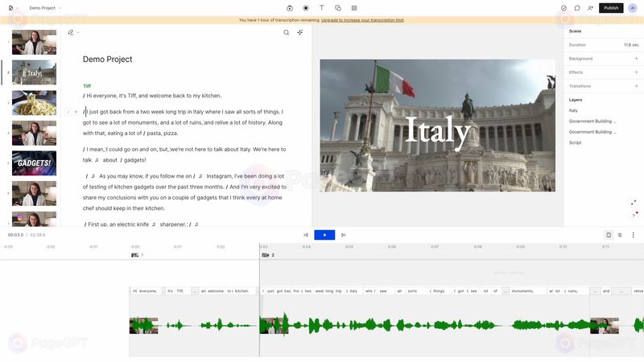Open the timeline three-dot more menu
644x362 pixels.
(633, 235)
